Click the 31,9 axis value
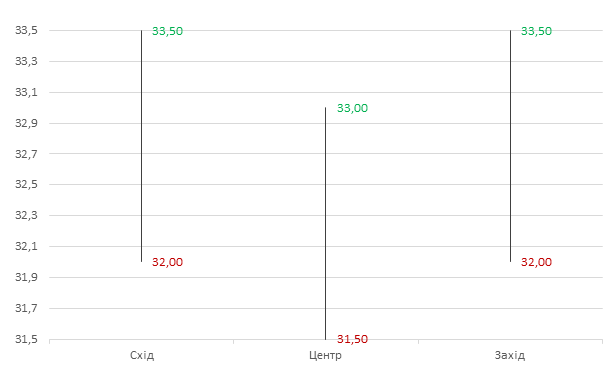The height and width of the screenshot is (374, 616). pyautogui.click(x=26, y=277)
